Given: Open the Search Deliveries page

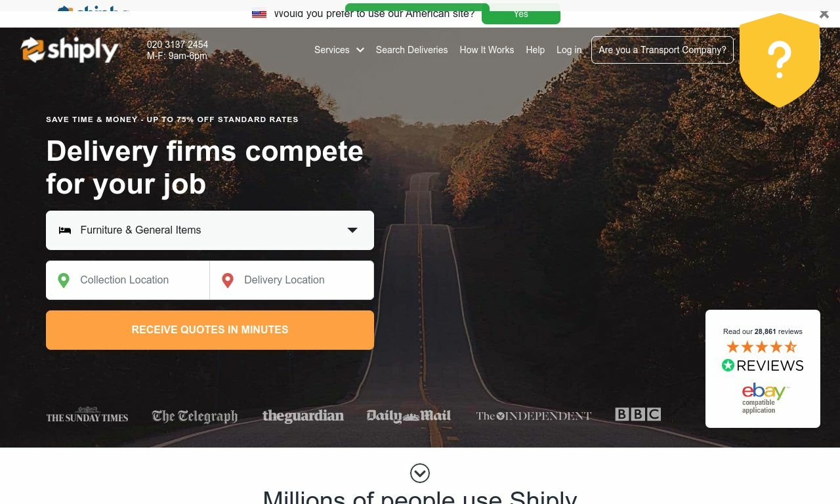Looking at the screenshot, I should click(411, 50).
